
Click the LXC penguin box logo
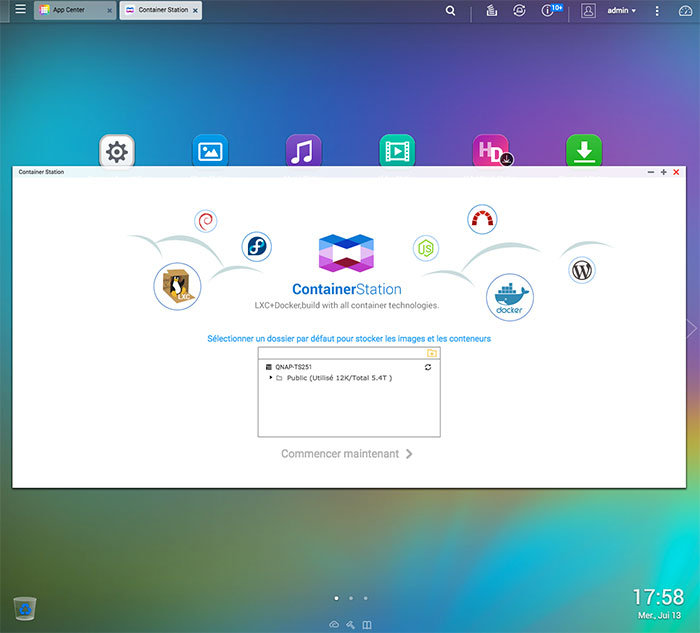[177, 286]
